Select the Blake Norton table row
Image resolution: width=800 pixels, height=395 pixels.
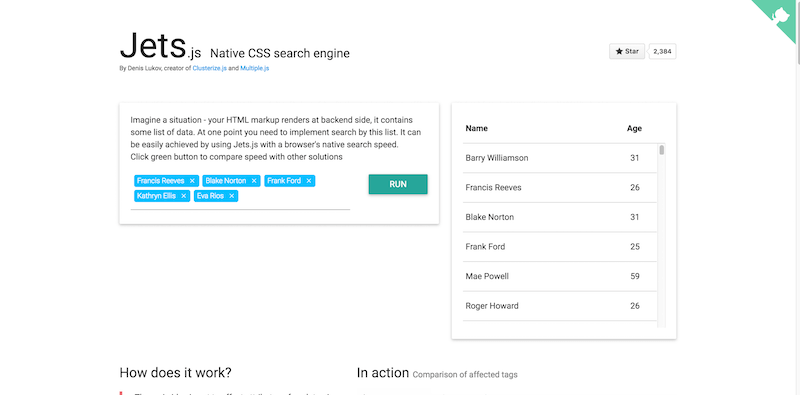pyautogui.click(x=560, y=217)
